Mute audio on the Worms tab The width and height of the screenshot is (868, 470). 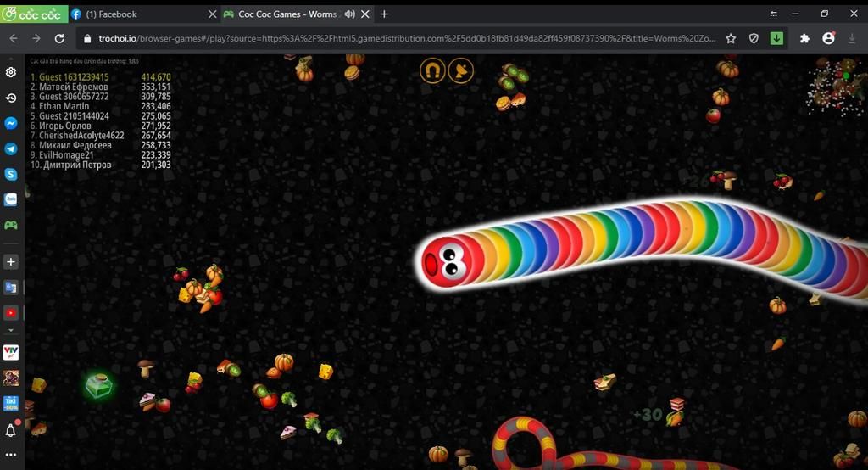pos(349,14)
